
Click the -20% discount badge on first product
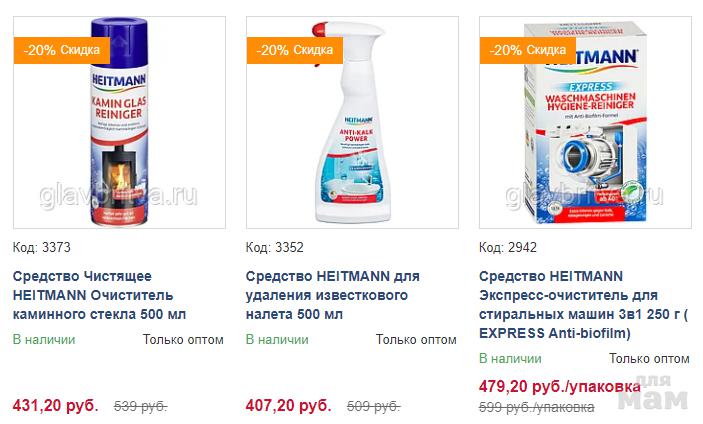click(59, 49)
